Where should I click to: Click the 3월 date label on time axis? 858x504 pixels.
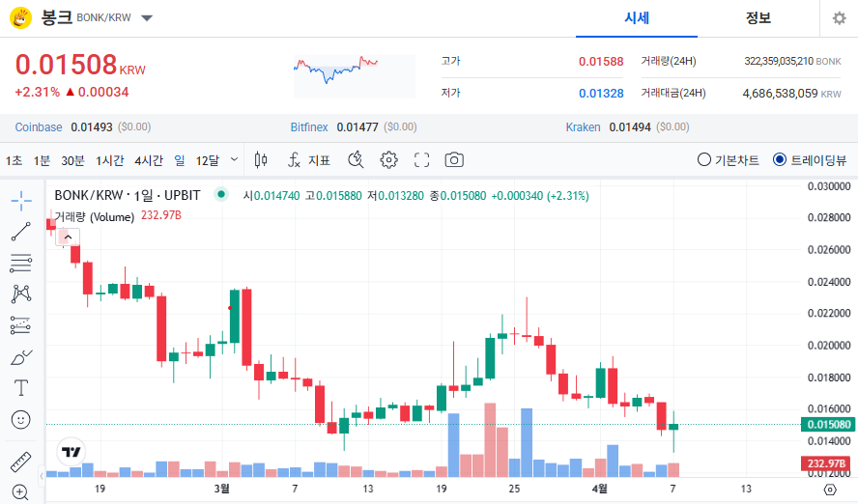(221, 489)
